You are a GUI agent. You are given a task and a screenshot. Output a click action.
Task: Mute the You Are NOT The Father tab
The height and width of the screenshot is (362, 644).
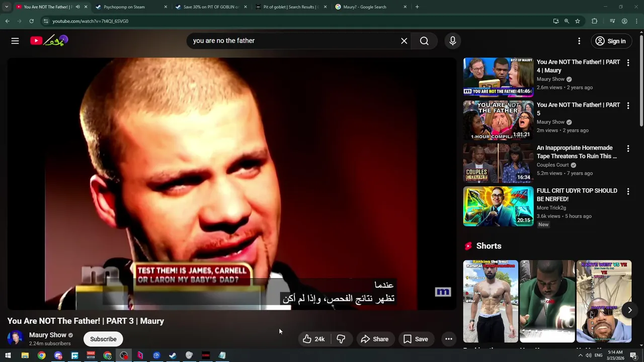77,7
